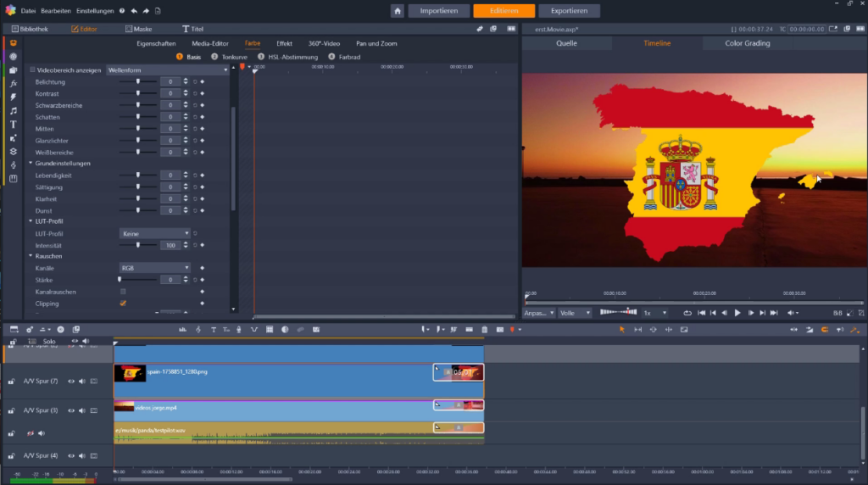Viewport: 868px width, 485px height.
Task: Open the fx effects sidebar icon
Action: coord(14,84)
